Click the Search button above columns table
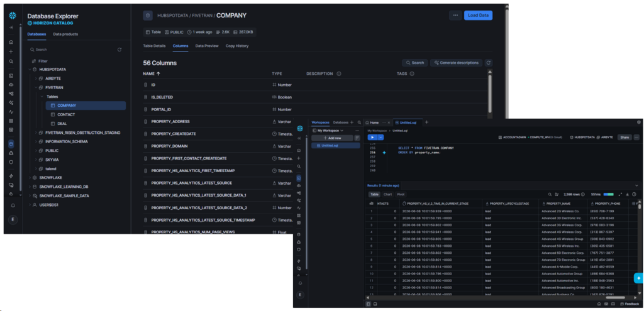 tap(415, 63)
